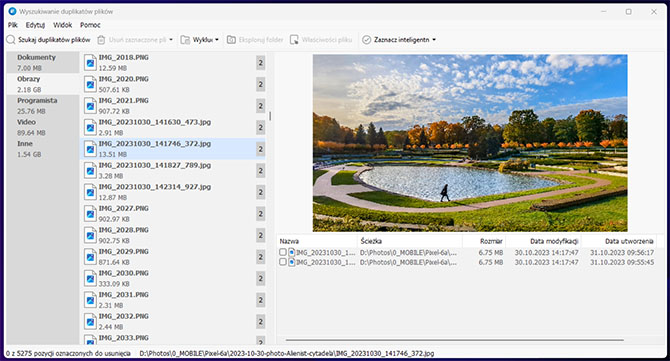Click the Eksploruj folder icon
This screenshot has height=361, width=670.
[231, 40]
